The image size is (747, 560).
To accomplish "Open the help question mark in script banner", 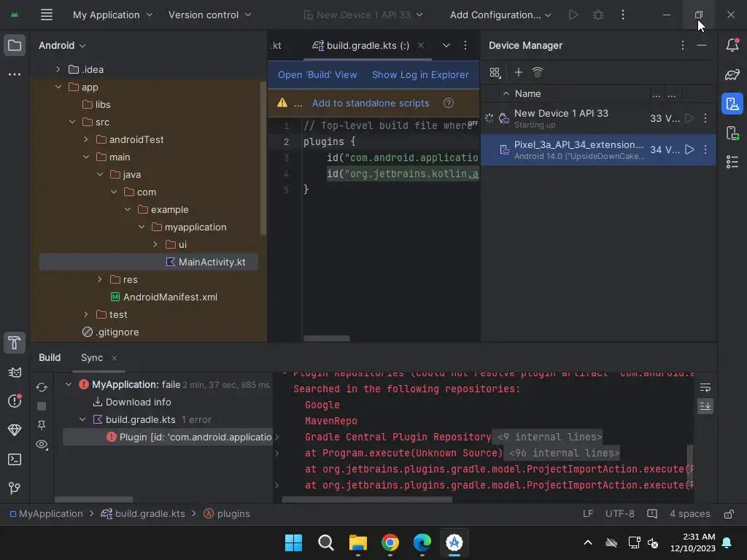I will [x=449, y=103].
